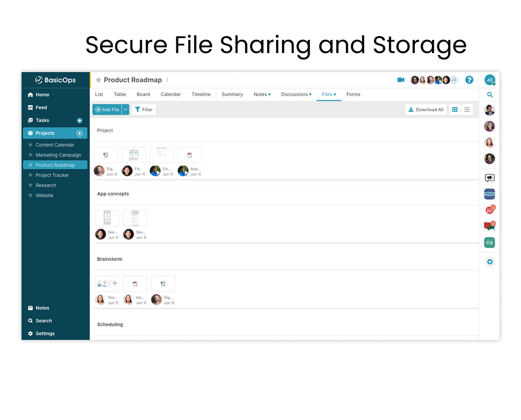
Task: Open the Discussions tab
Action: [295, 94]
